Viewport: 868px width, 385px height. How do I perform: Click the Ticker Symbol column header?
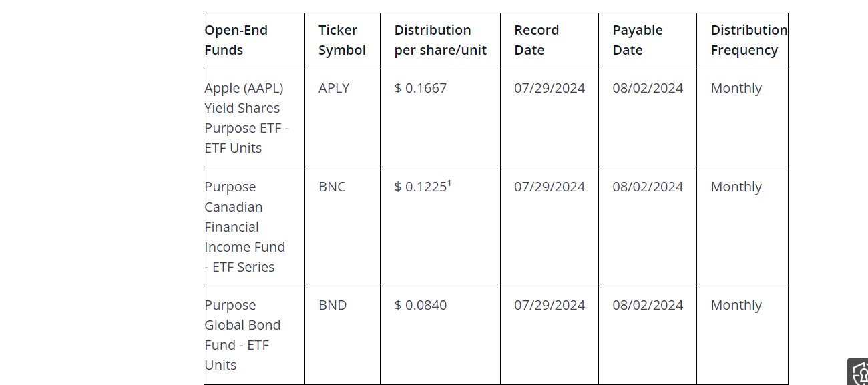[x=342, y=40]
